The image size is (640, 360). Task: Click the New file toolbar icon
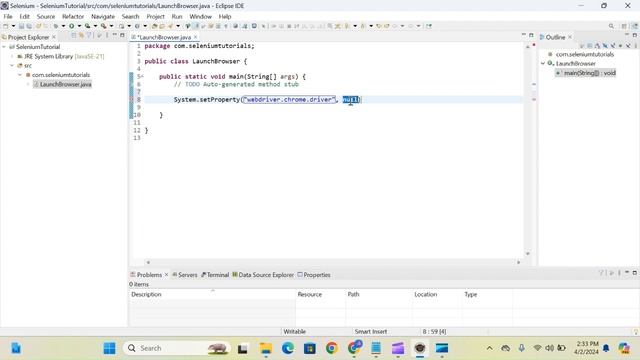click(6, 26)
